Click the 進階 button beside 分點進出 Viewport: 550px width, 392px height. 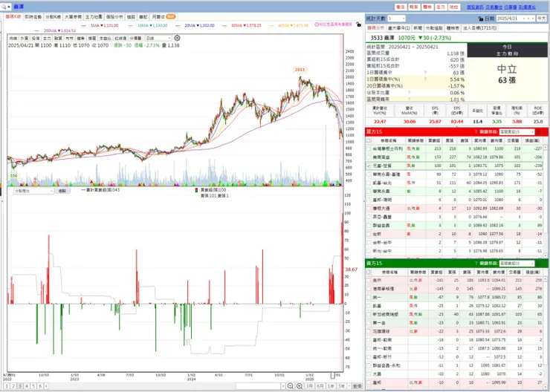(x=62, y=191)
